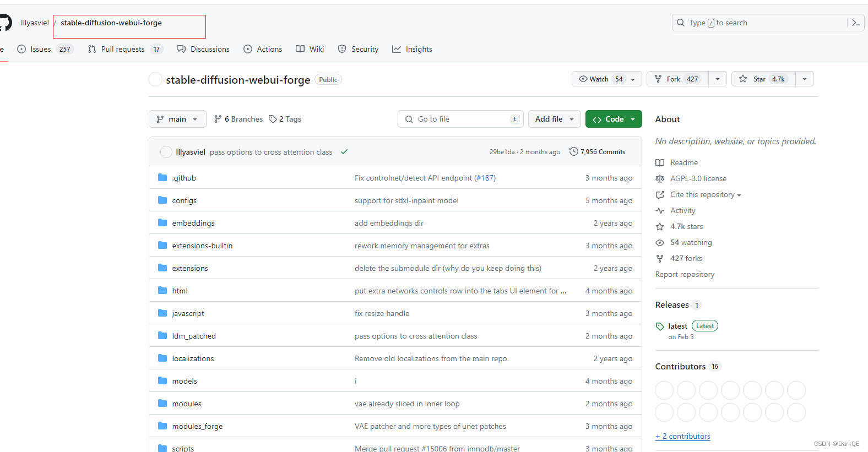This screenshot has height=452, width=868.
Task: Click the configs folder icon
Action: click(x=162, y=200)
